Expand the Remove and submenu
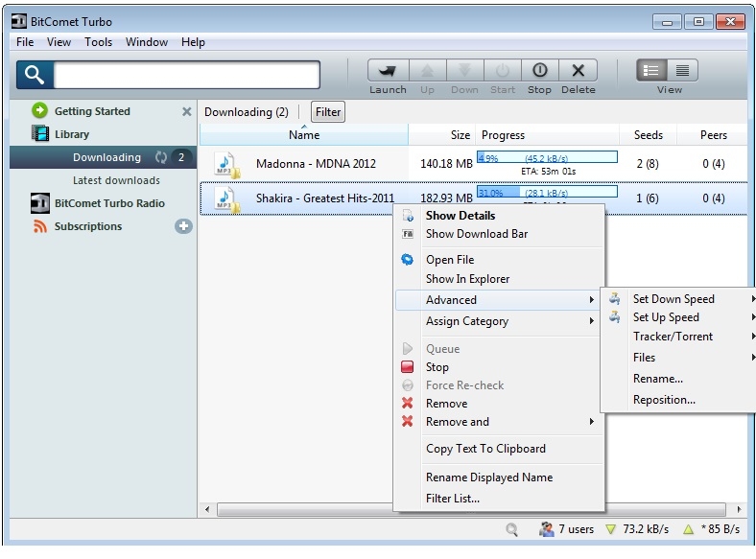This screenshot has height=559, width=756. coord(499,422)
